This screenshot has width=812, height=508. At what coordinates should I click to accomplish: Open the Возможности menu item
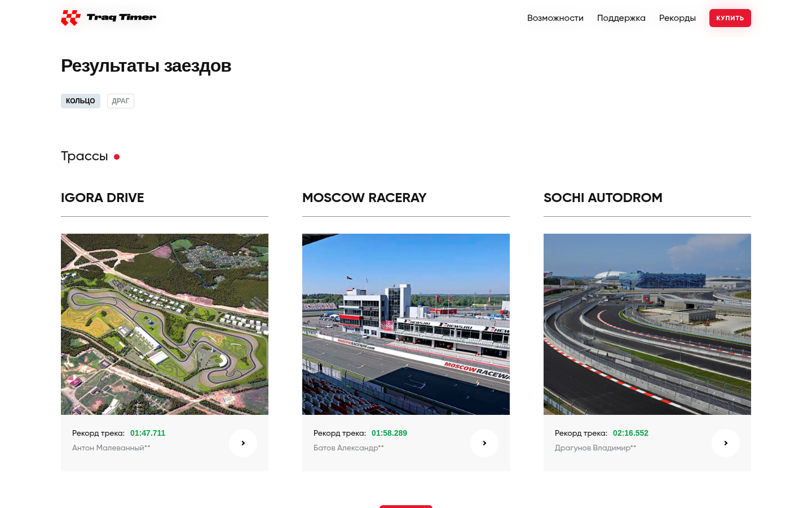(555, 18)
